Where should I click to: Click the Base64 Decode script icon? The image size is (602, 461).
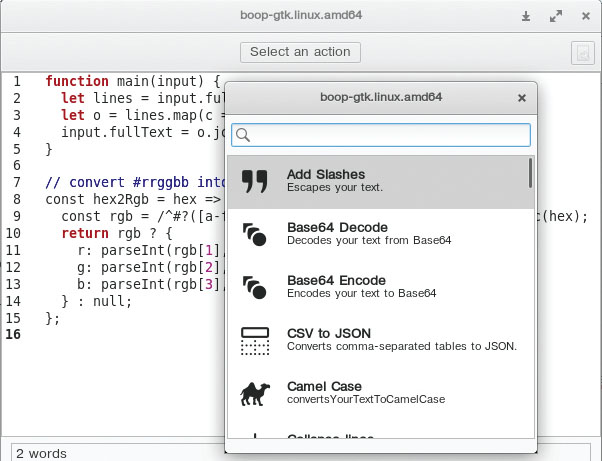coord(255,234)
